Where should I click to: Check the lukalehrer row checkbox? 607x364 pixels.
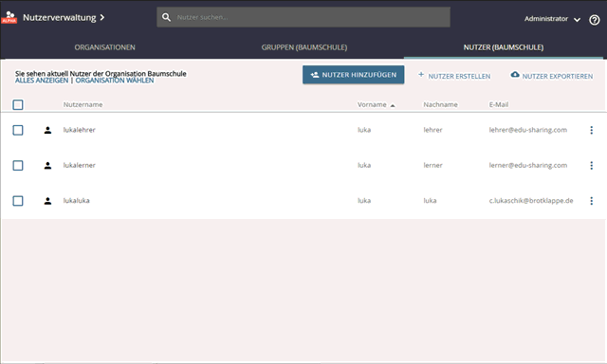18,130
